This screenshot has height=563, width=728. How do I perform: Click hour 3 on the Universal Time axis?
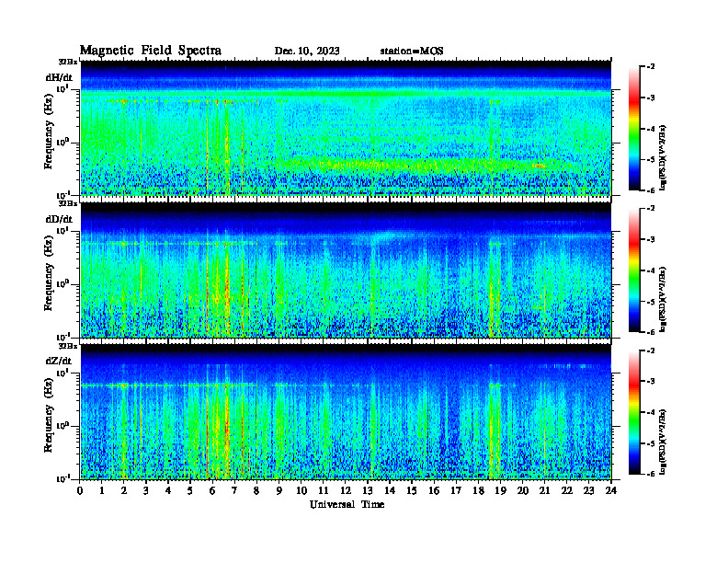(146, 491)
